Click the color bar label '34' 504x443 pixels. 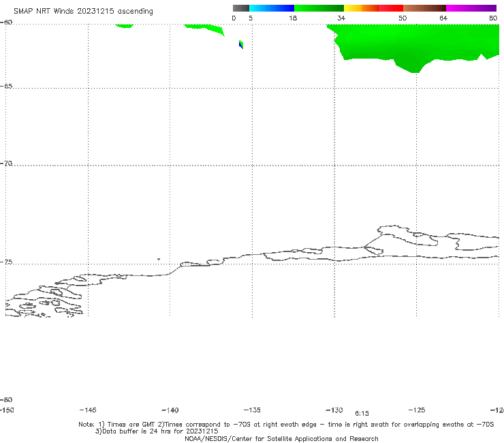point(341,18)
